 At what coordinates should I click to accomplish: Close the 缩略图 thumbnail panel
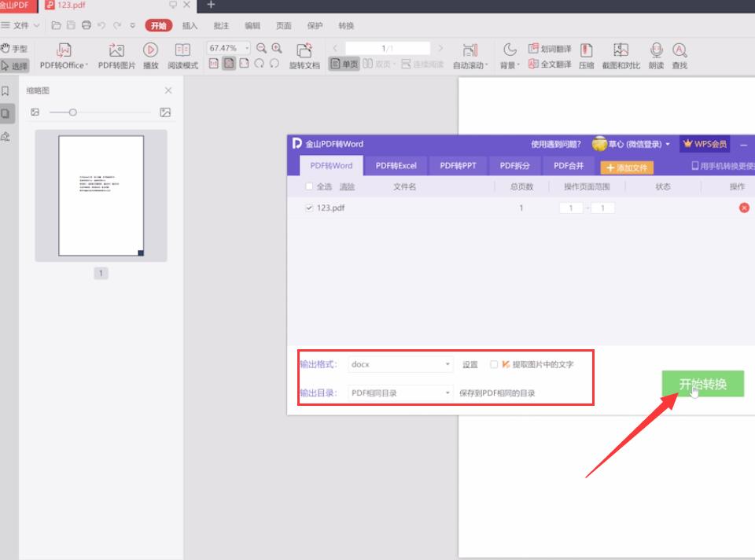coord(168,90)
